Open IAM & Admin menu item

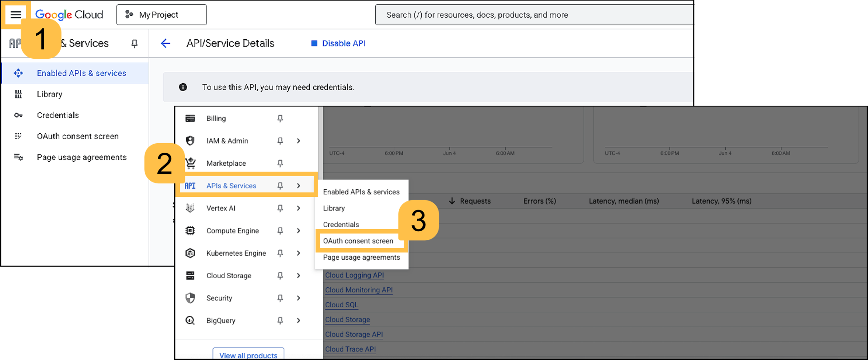tap(227, 141)
